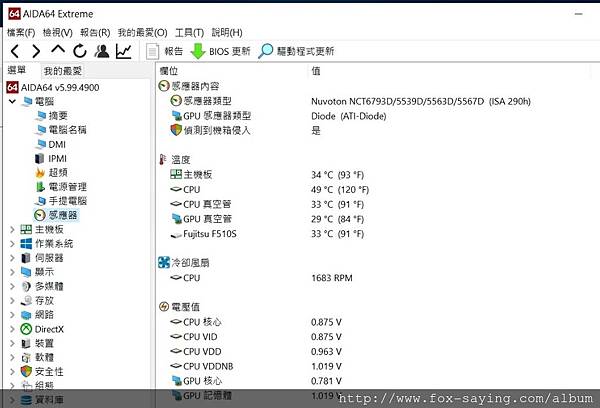Open the 報告(R) menu
The image size is (600, 408).
tap(95, 33)
